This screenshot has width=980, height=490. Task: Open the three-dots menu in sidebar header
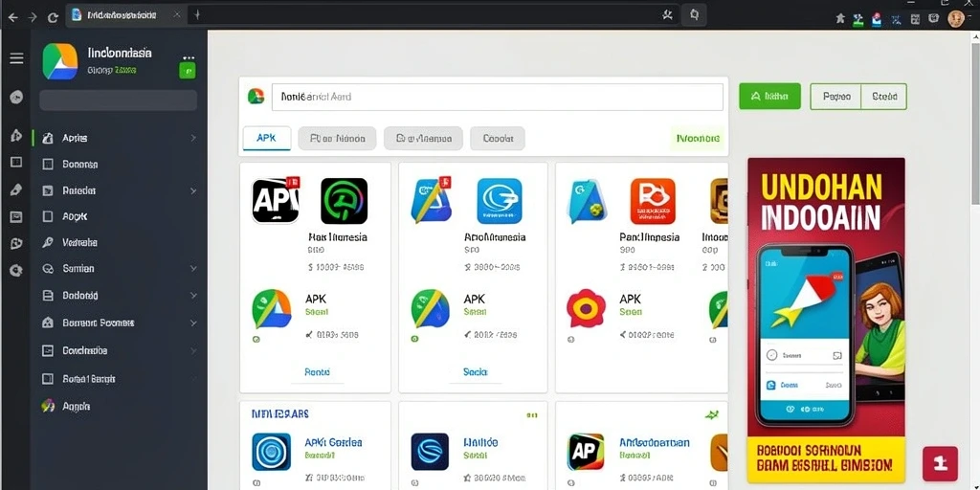coord(189,57)
